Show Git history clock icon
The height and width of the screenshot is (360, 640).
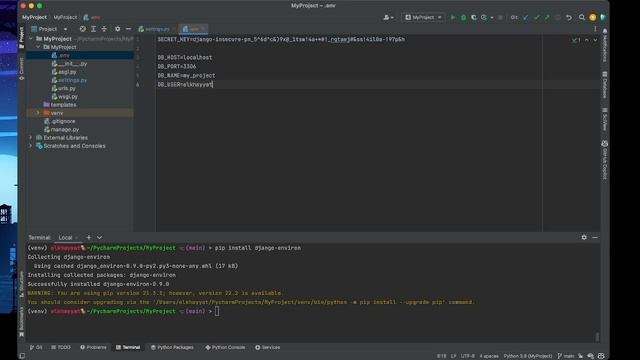tap(558, 18)
